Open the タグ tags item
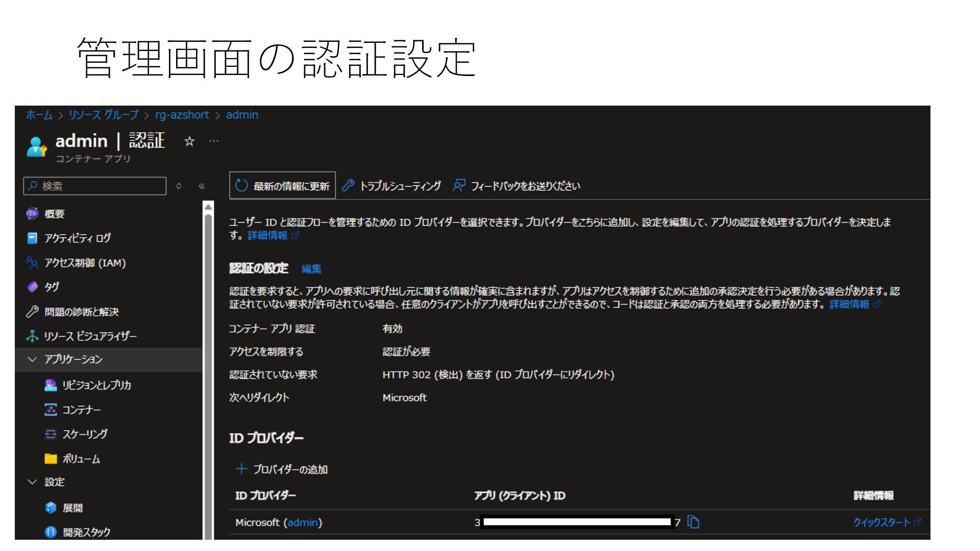The image size is (980, 551). click(x=52, y=287)
